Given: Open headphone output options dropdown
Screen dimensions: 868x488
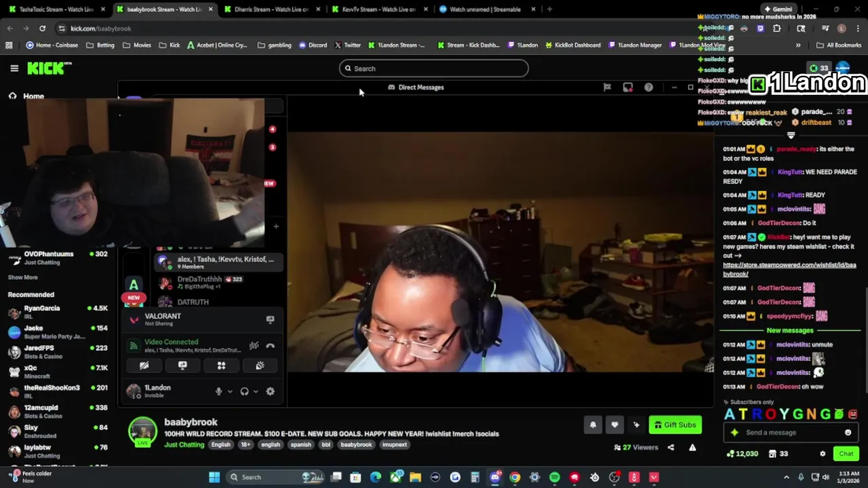Looking at the screenshot, I should click(256, 392).
